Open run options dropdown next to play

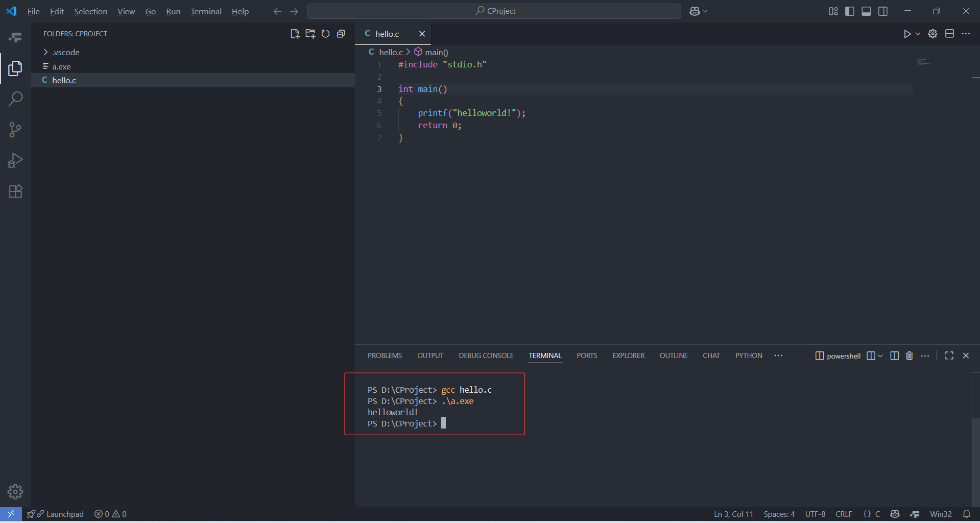918,34
